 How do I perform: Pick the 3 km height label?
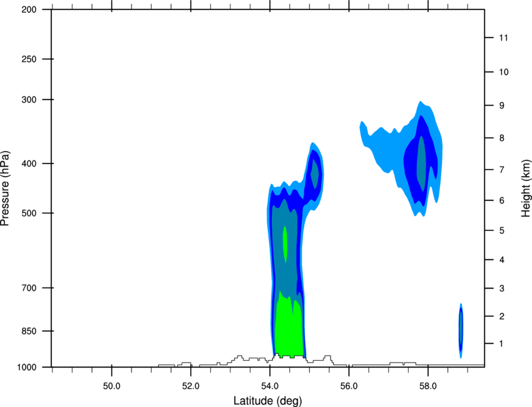(502, 289)
